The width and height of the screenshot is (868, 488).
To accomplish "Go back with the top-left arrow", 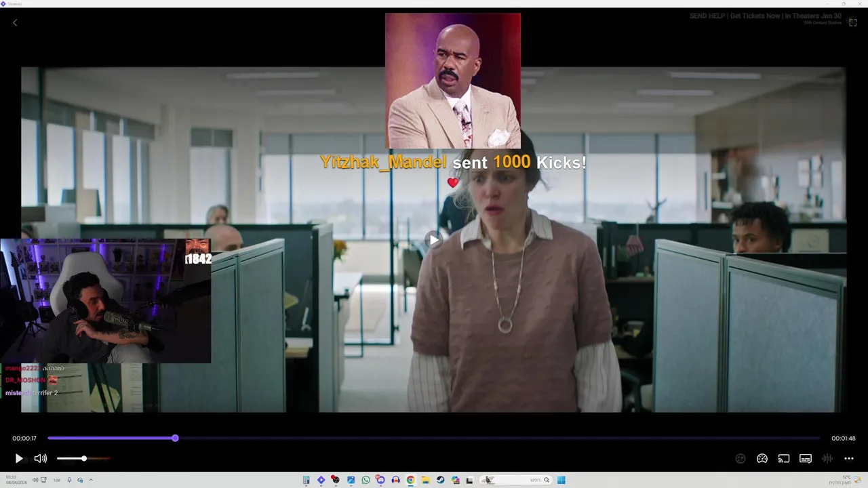I will [x=15, y=22].
